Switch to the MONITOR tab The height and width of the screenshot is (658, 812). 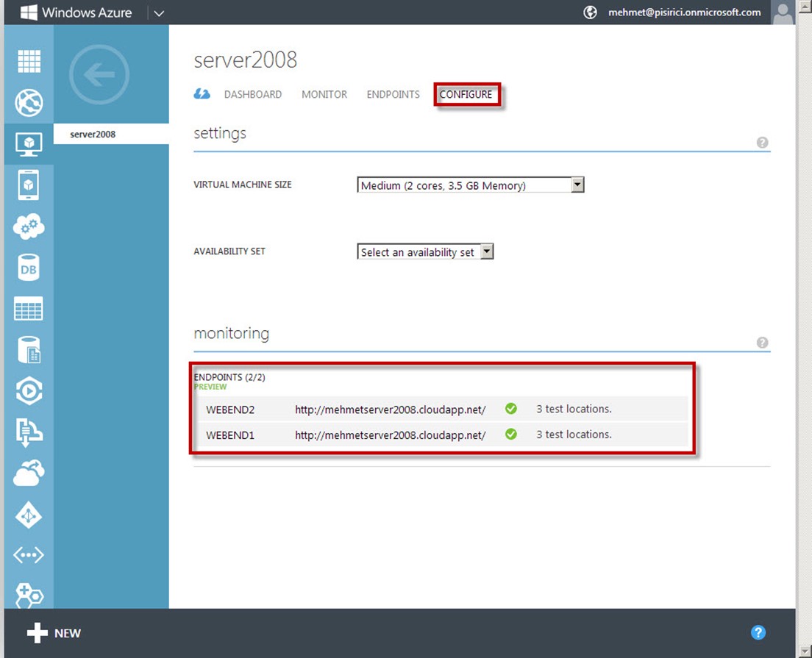[324, 94]
